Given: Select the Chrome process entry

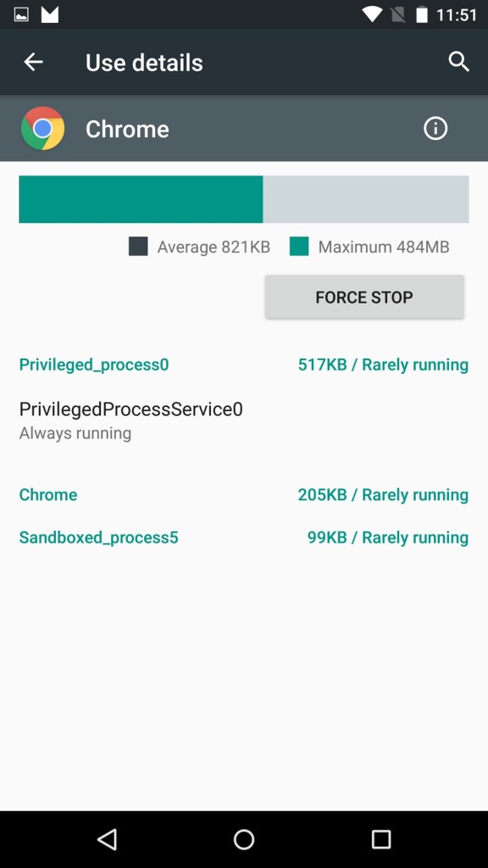Looking at the screenshot, I should pyautogui.click(x=244, y=494).
